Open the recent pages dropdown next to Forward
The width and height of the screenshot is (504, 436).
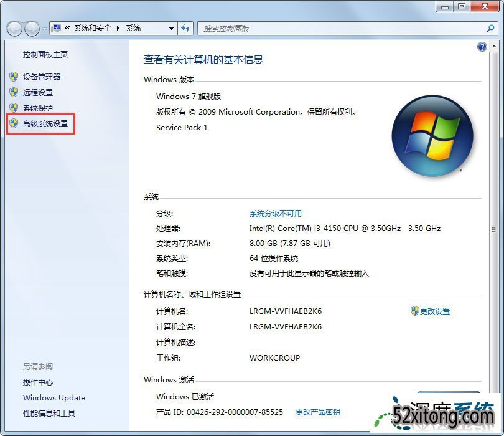(x=44, y=29)
